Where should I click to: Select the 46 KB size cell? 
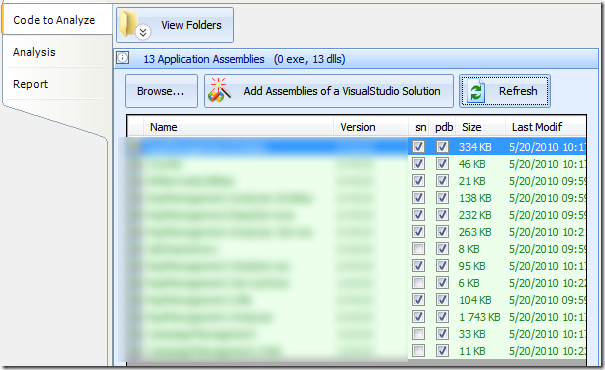(x=472, y=164)
